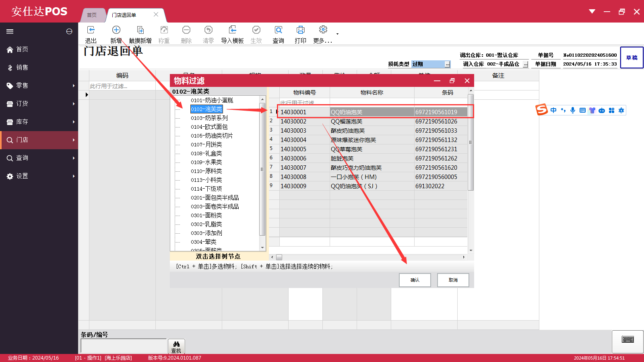The height and width of the screenshot is (362, 644).
Task: Select tree node 0201-面包类半成品
Action: pos(215,198)
